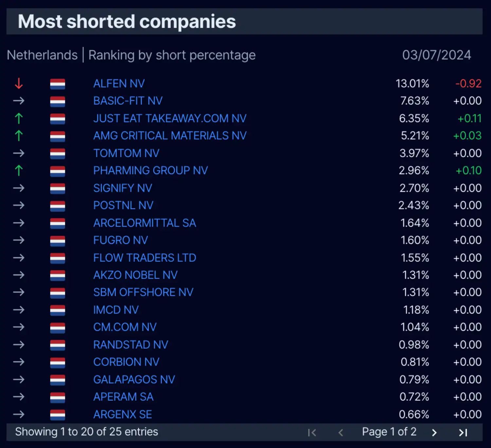This screenshot has width=491, height=448.
Task: Go to the previous page of entries
Action: point(341,433)
